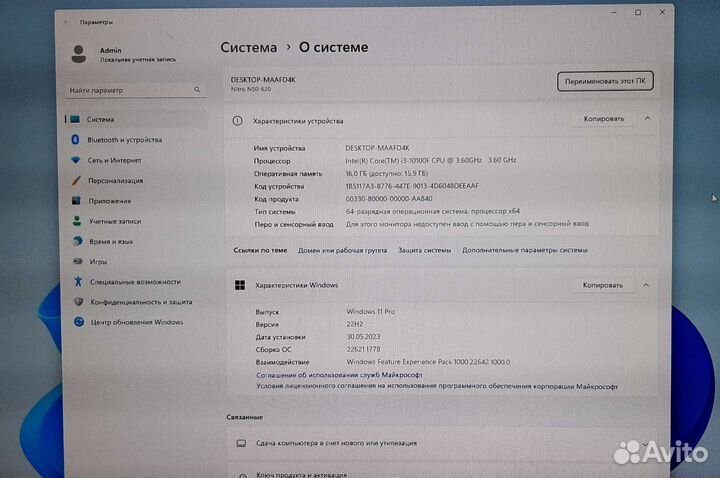Open Центр обновления Windows icon

point(79,322)
